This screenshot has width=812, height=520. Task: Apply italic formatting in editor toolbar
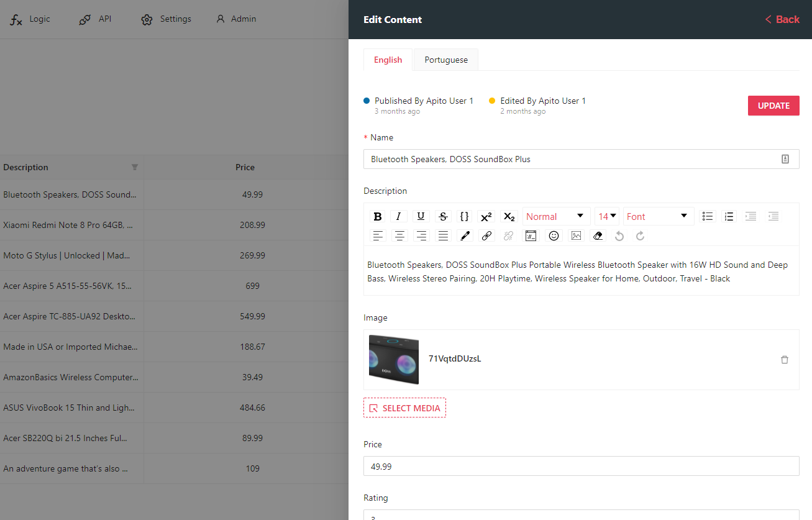[399, 216]
